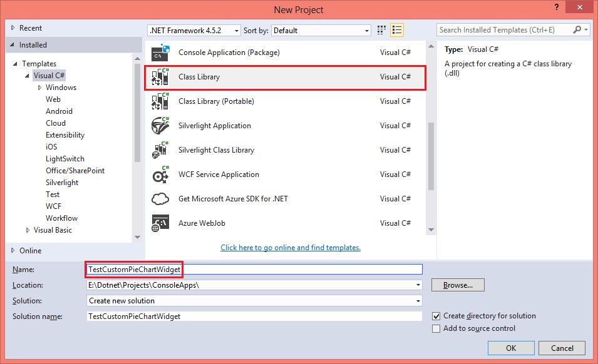
Task: Select the Silverlight template category
Action: click(62, 183)
